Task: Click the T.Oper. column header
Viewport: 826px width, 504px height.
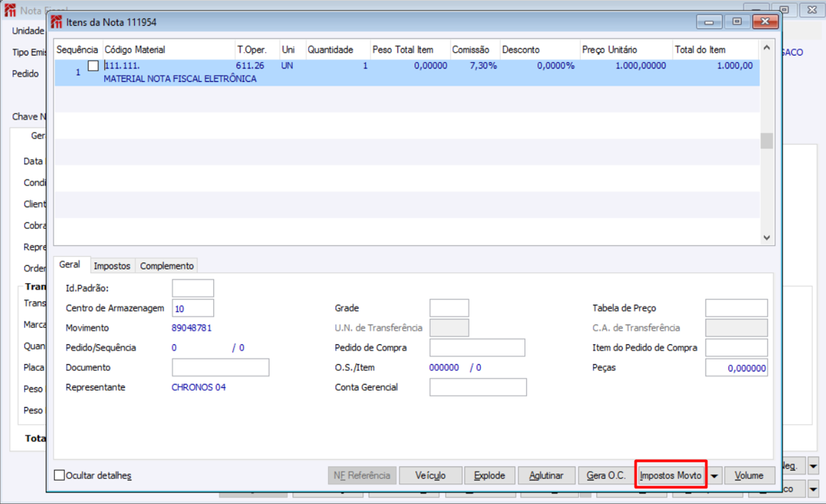Action: [x=257, y=49]
